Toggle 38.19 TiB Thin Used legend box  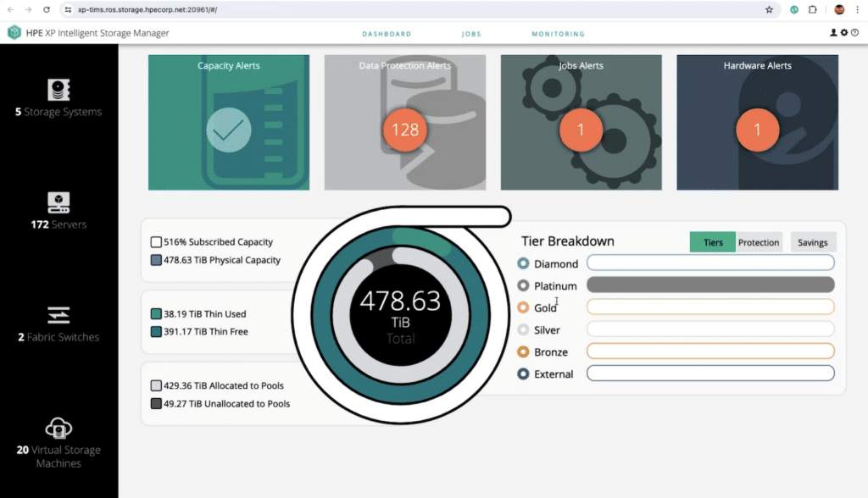tap(156, 313)
